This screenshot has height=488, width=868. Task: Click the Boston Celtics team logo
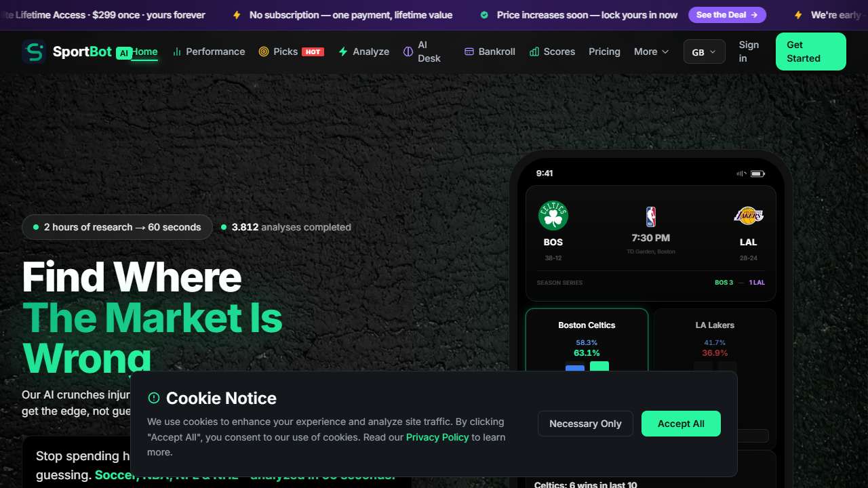tap(553, 216)
